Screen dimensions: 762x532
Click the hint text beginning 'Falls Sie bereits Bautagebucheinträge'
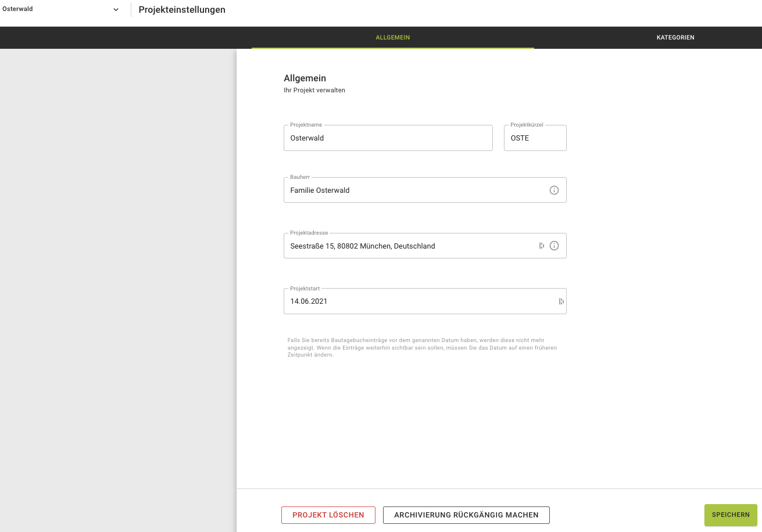click(x=422, y=347)
